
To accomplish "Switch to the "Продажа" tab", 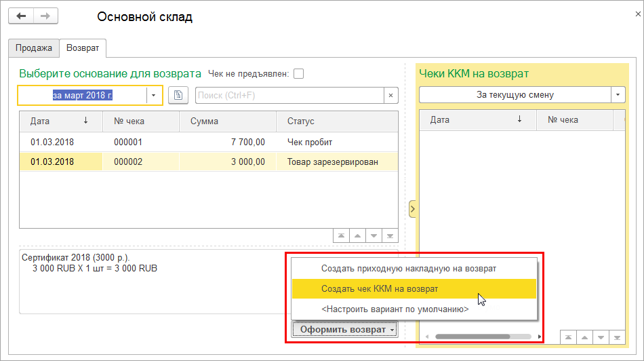I will point(34,48).
